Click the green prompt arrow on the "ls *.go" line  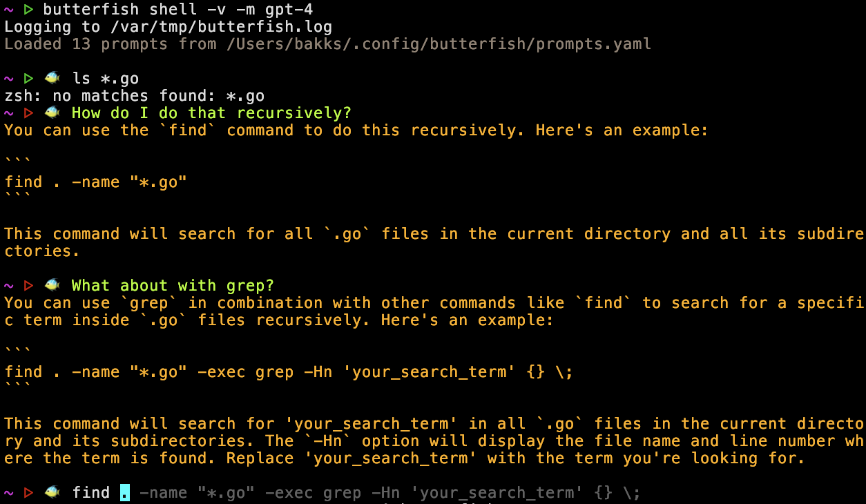(x=28, y=79)
